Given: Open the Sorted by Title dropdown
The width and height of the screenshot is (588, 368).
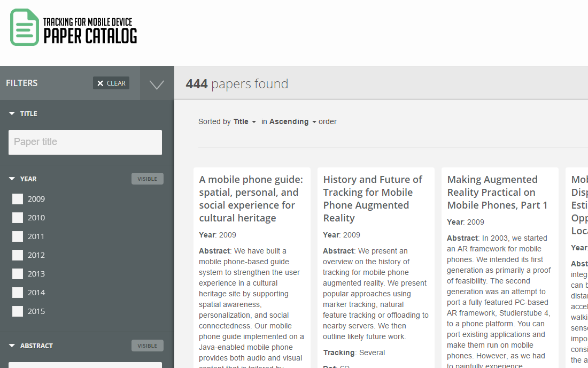Looking at the screenshot, I should [244, 121].
